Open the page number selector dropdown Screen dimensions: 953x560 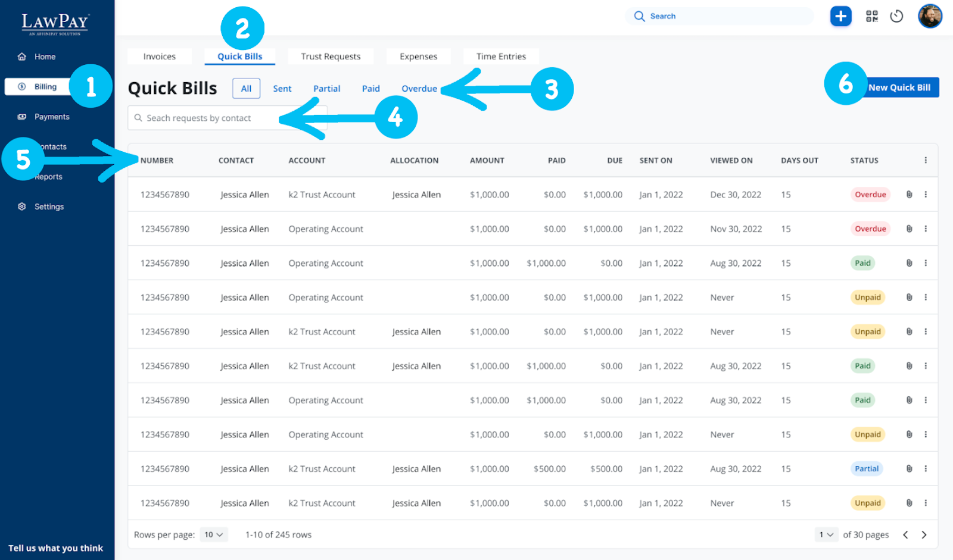click(826, 535)
